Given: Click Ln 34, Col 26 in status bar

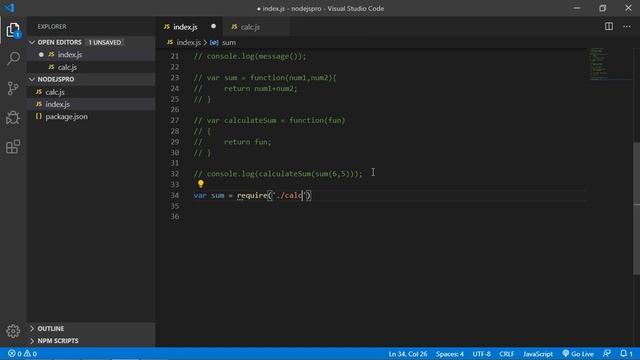Looking at the screenshot, I should point(407,353).
